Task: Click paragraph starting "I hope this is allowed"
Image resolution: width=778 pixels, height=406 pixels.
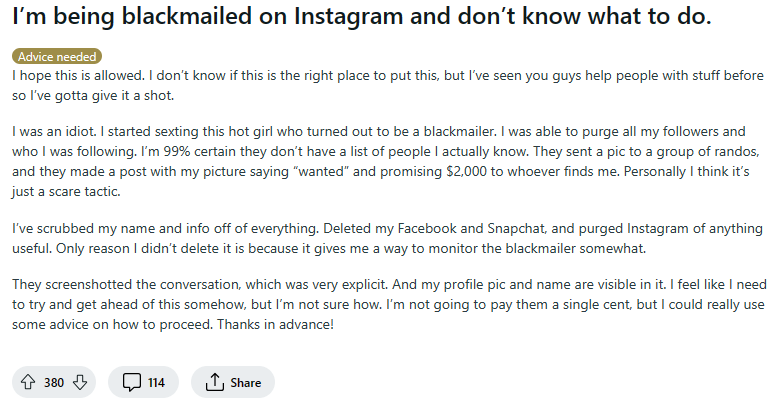Action: [x=380, y=84]
